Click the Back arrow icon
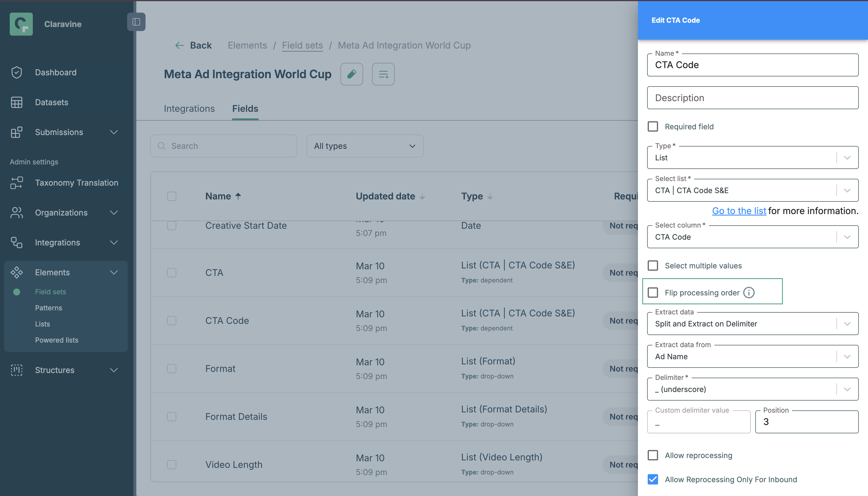This screenshot has width=868, height=496. click(179, 45)
